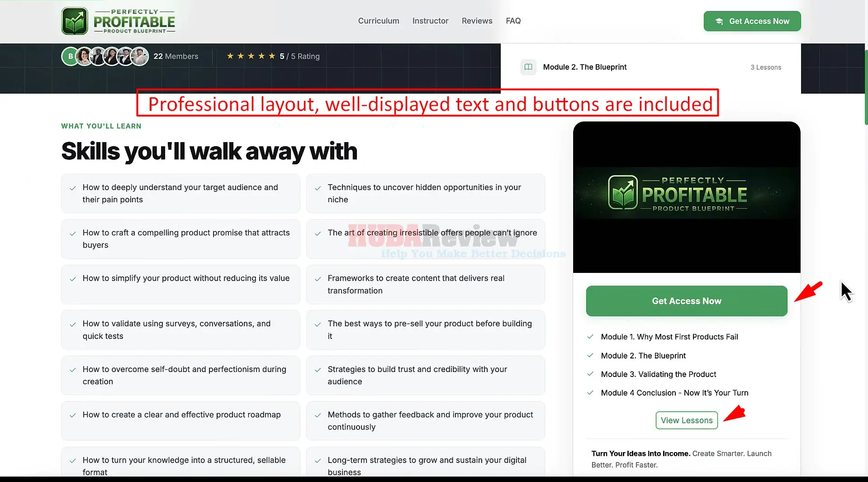Click the fifth rating star
The image size is (868, 482).
click(272, 56)
